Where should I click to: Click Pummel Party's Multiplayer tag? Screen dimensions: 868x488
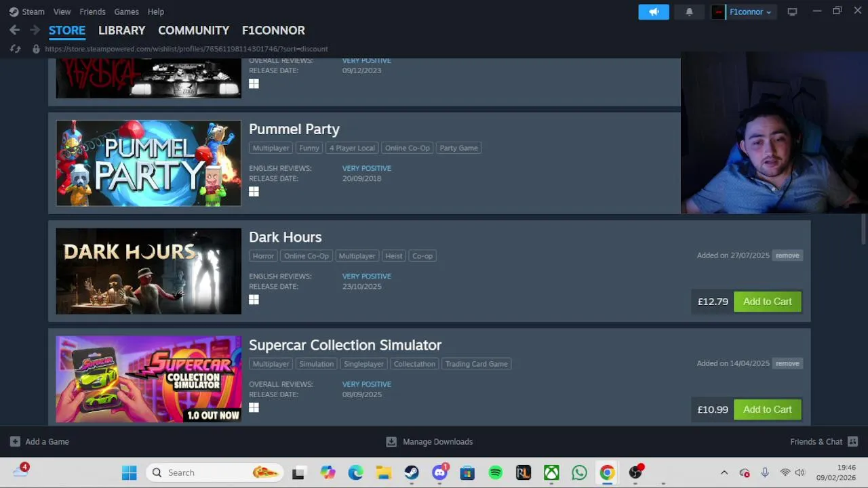point(271,148)
